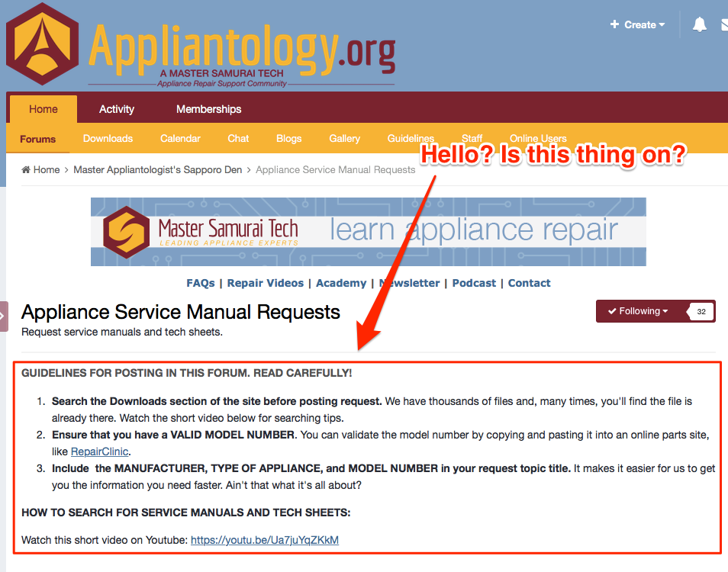Click Master Appliantologist's Sapporo Den breadcrumb
The width and height of the screenshot is (728, 572).
(158, 170)
